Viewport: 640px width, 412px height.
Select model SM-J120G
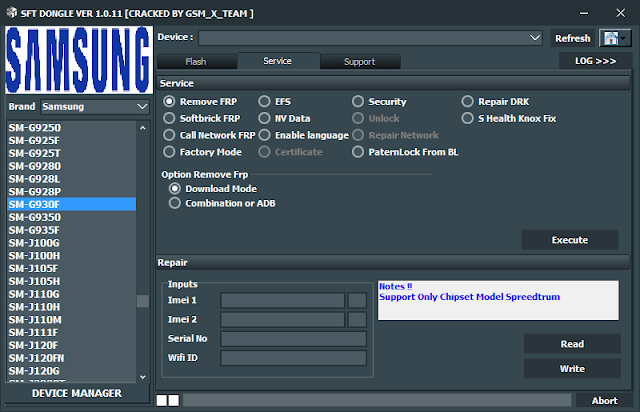(71, 371)
